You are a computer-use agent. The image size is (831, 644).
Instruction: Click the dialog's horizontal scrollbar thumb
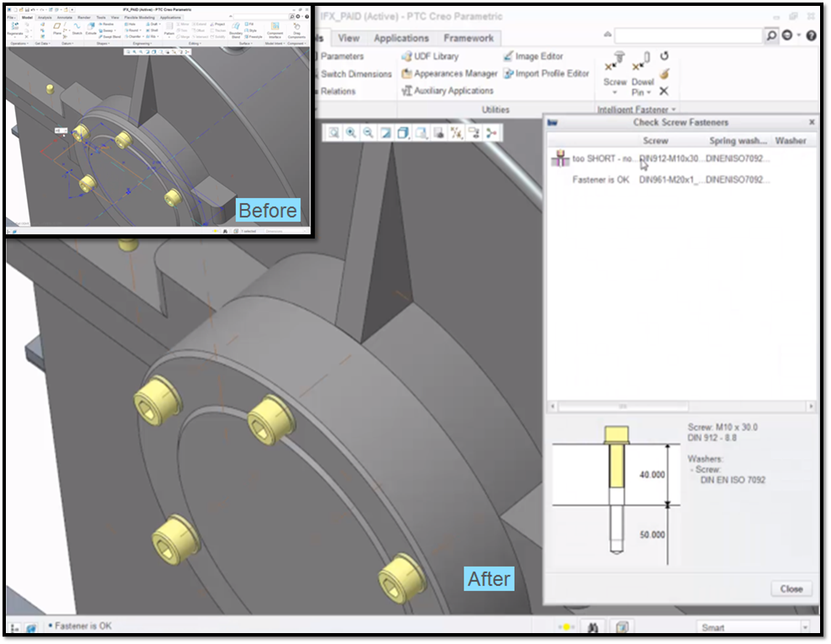pyautogui.click(x=623, y=406)
